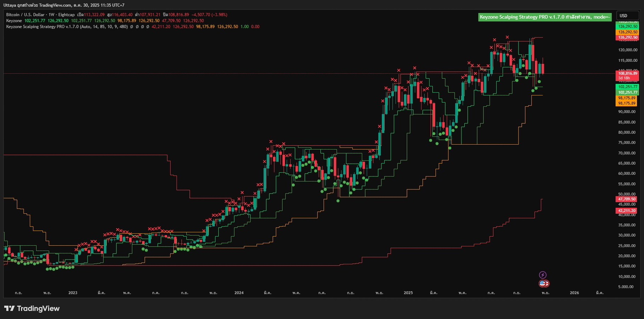Click the red 108,816.89 current price label
The width and height of the screenshot is (644, 319).
point(627,73)
